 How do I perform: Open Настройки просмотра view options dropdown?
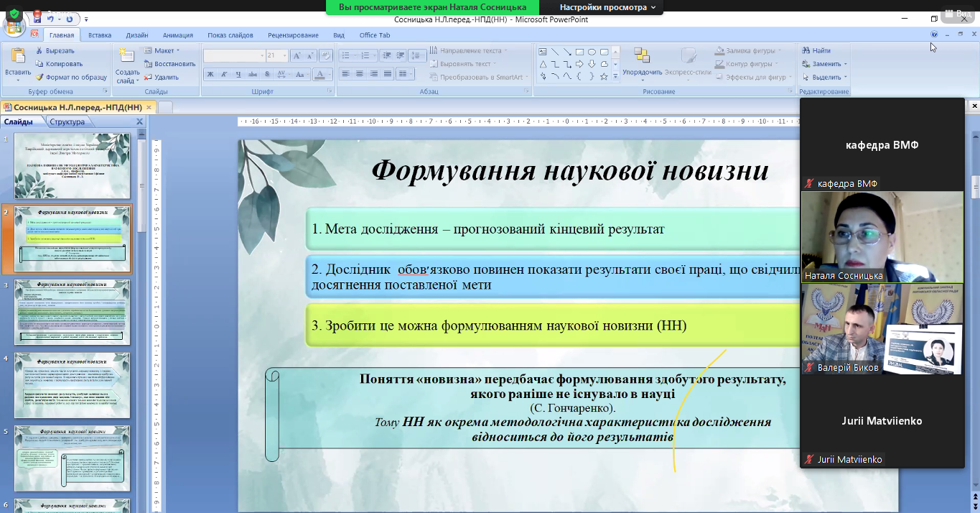(x=607, y=7)
